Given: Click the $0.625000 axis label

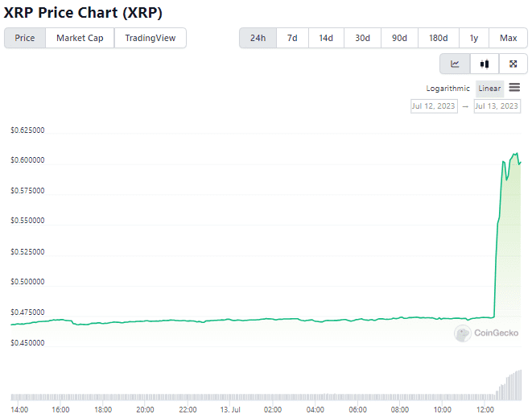Looking at the screenshot, I should click(x=27, y=130).
